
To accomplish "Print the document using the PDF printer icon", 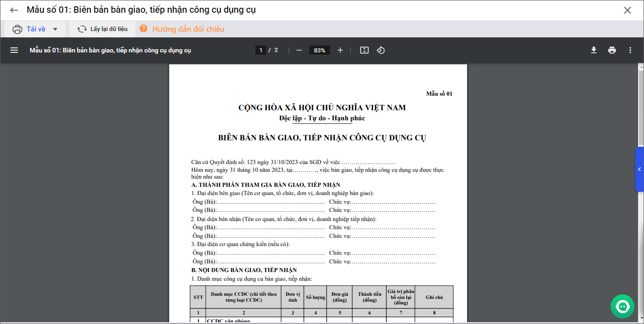I will [612, 50].
